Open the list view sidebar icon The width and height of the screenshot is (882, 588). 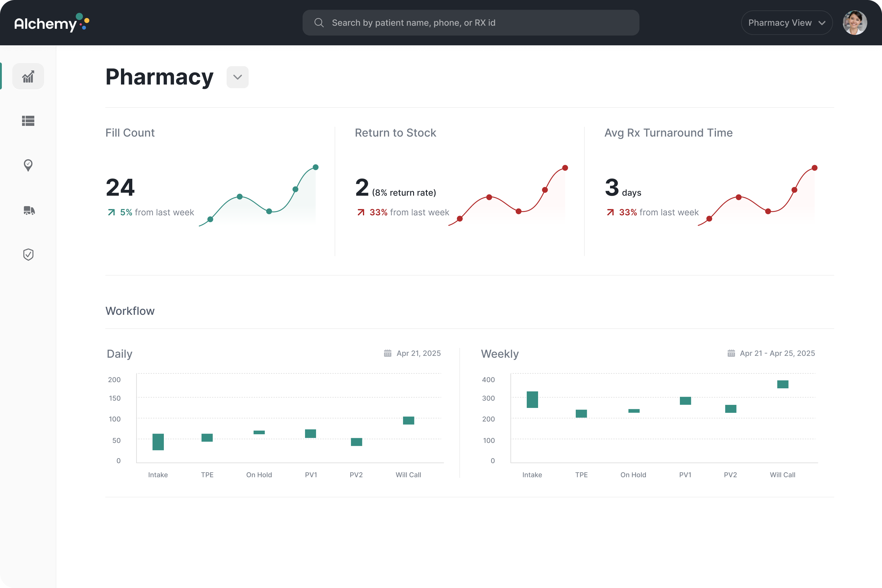coord(28,121)
